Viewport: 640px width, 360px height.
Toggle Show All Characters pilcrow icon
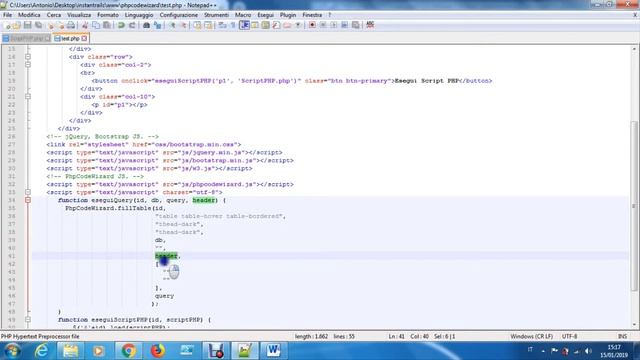(233, 25)
